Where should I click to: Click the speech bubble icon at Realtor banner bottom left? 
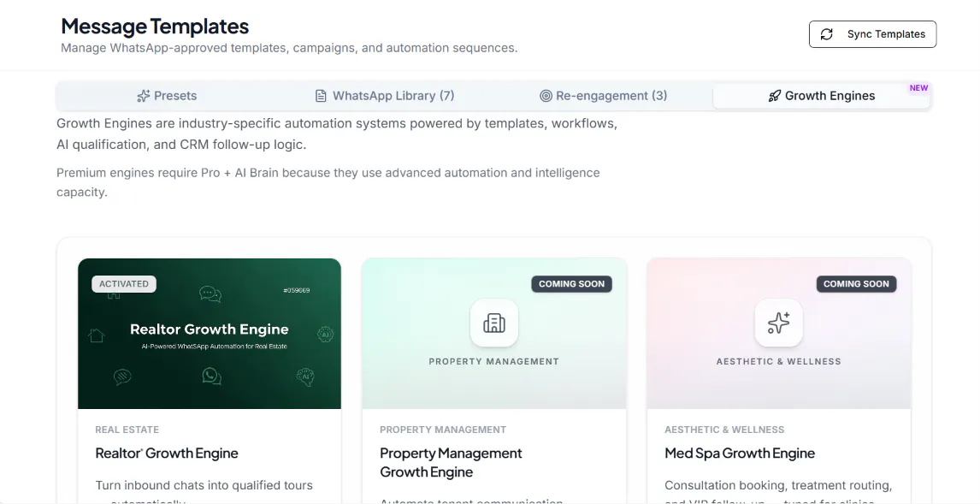tap(122, 376)
